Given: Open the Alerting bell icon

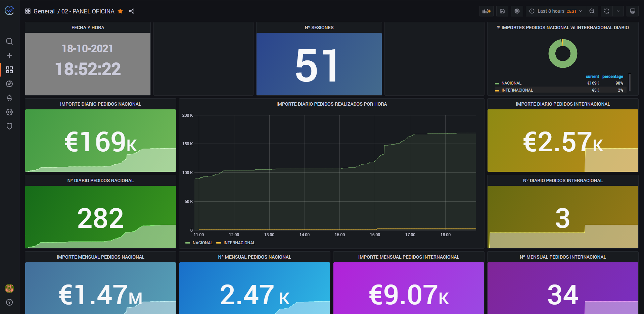Looking at the screenshot, I should point(9,98).
